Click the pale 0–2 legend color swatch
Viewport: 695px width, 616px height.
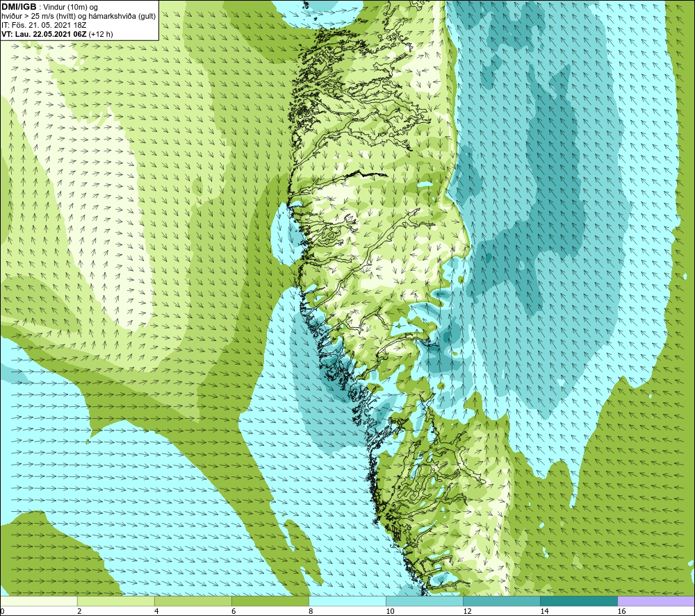(x=39, y=601)
